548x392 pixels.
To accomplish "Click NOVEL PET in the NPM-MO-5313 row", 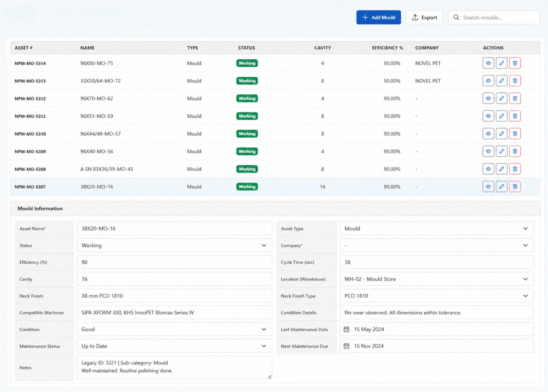I will click(428, 81).
